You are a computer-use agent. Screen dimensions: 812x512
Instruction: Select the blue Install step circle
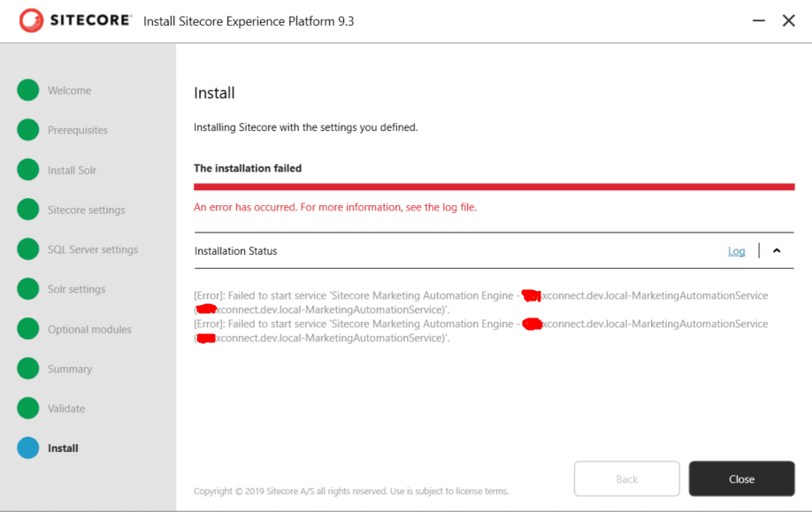click(x=28, y=447)
